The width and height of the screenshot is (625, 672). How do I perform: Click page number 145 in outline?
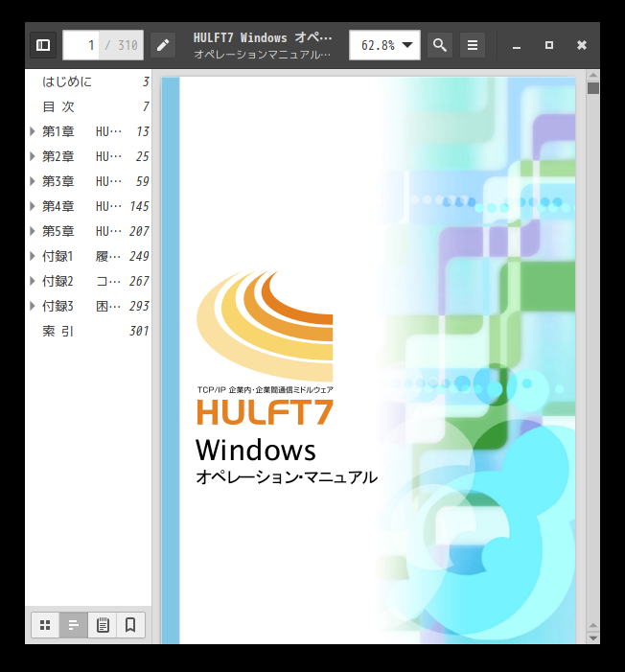tap(139, 206)
